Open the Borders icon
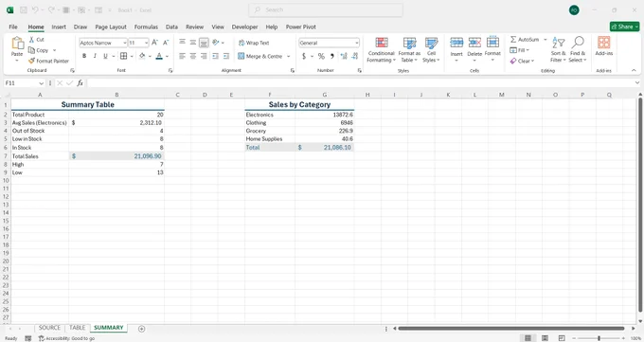 click(x=124, y=56)
